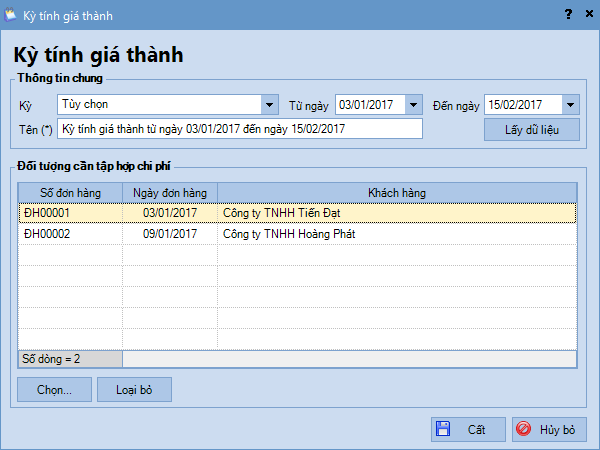Click the red cancel icon on Hủy bỏ
The height and width of the screenshot is (450, 600).
pyautogui.click(x=523, y=429)
